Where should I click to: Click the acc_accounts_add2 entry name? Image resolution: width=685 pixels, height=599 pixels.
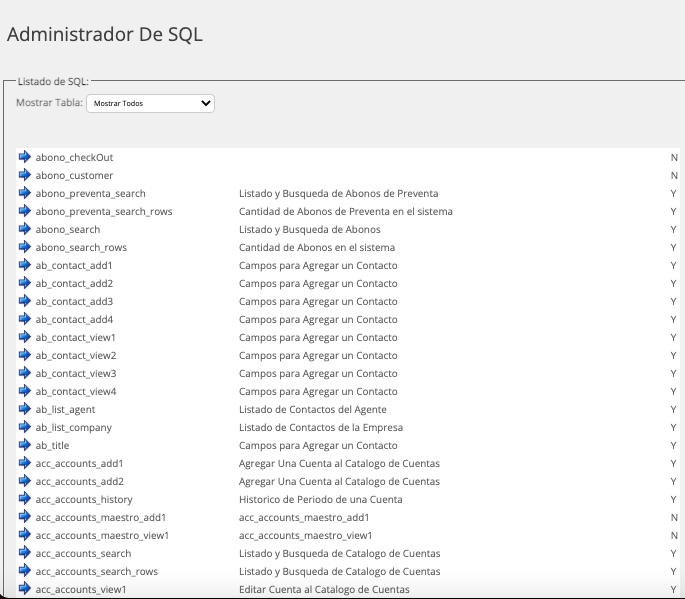[80, 481]
